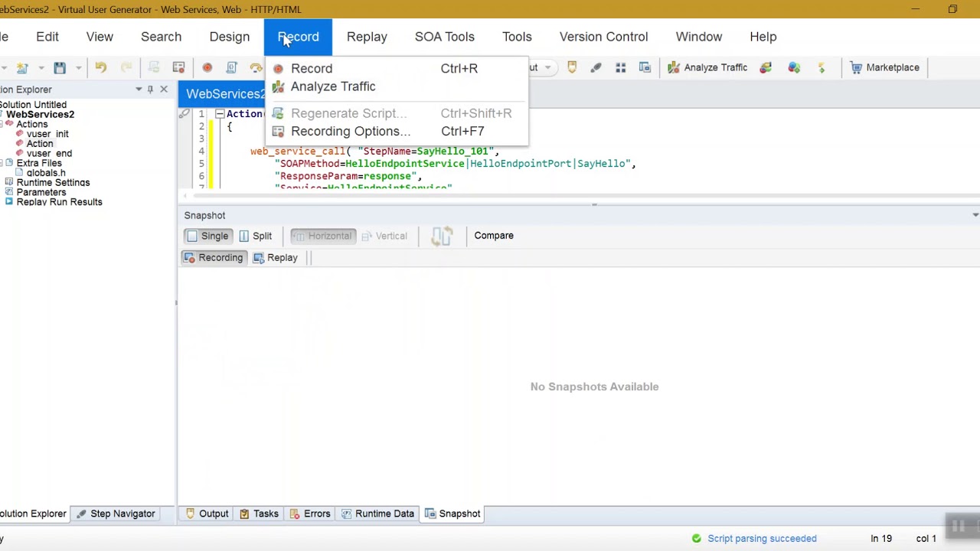
Task: Choose Analyze Traffic in the Record menu
Action: [333, 86]
